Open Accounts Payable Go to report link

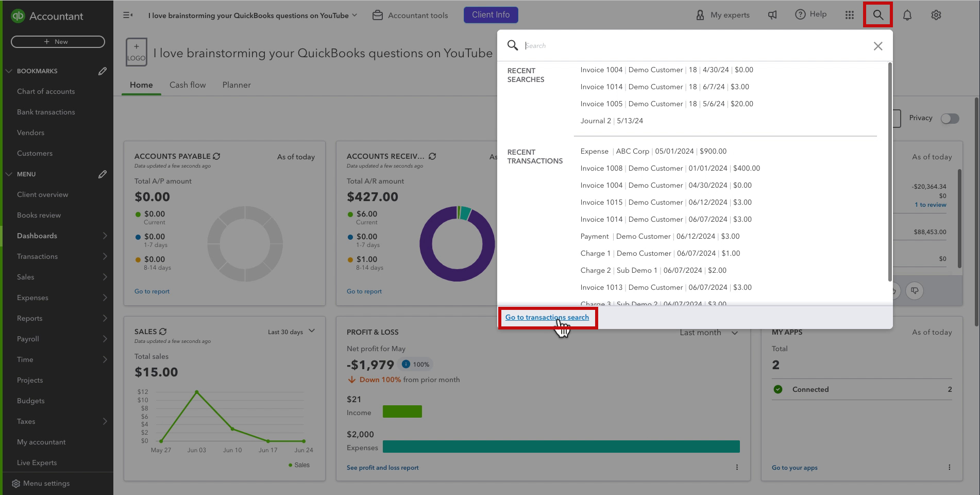tap(152, 291)
